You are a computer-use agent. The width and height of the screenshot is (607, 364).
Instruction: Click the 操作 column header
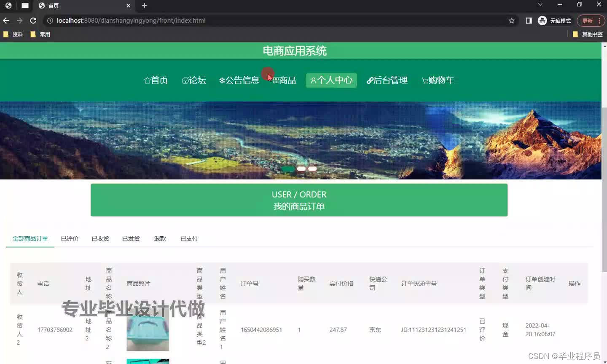pos(575,284)
